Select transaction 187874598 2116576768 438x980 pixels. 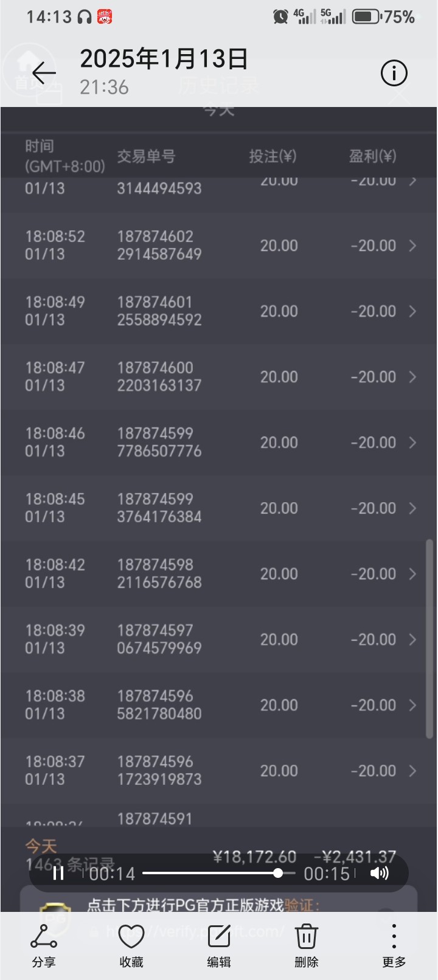[x=159, y=573]
